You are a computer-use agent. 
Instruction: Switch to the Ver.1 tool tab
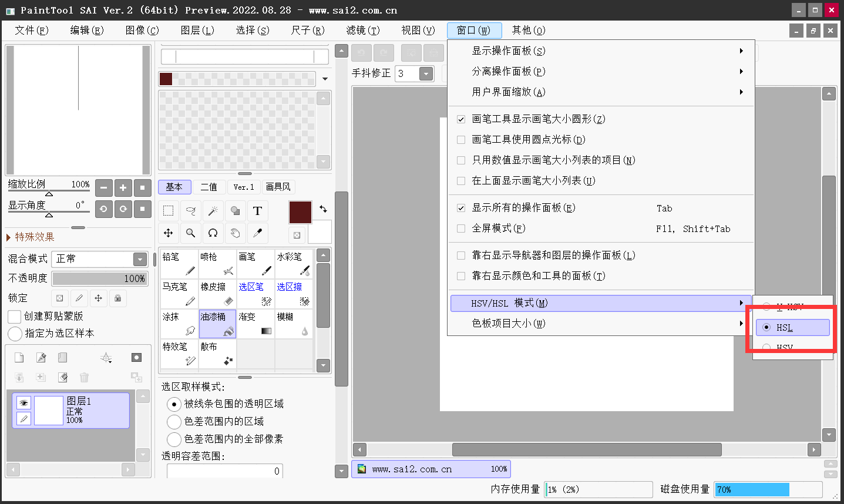(244, 187)
